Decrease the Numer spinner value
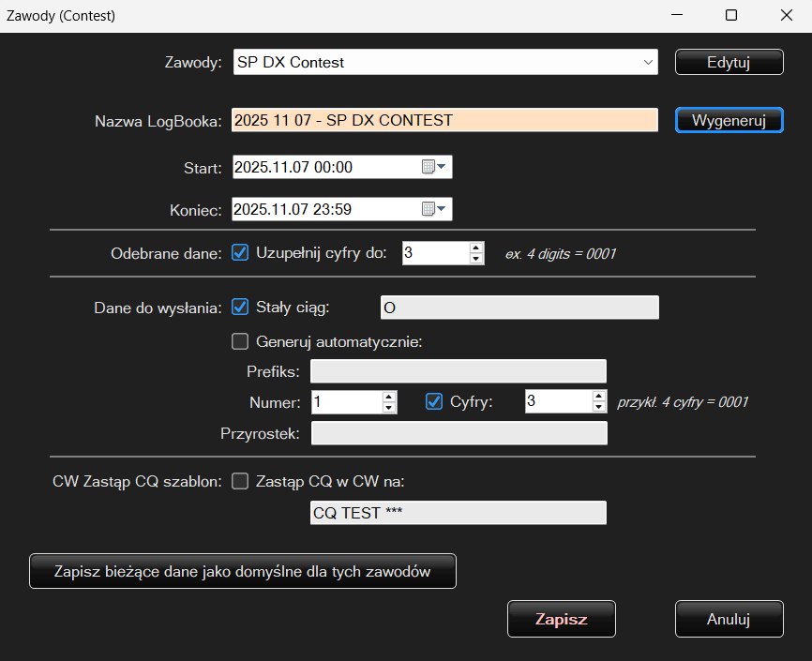 coord(389,407)
